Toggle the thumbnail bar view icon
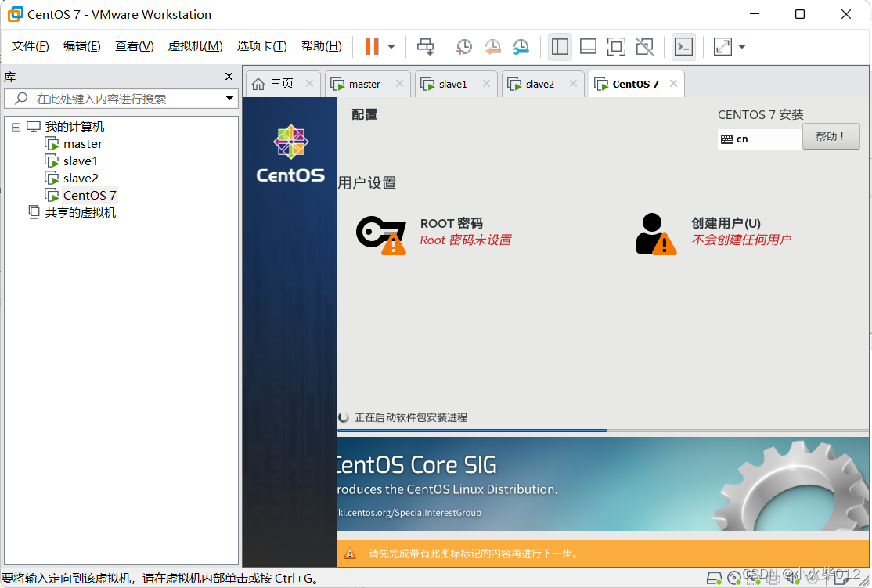This screenshot has height=588, width=872. 588,46
